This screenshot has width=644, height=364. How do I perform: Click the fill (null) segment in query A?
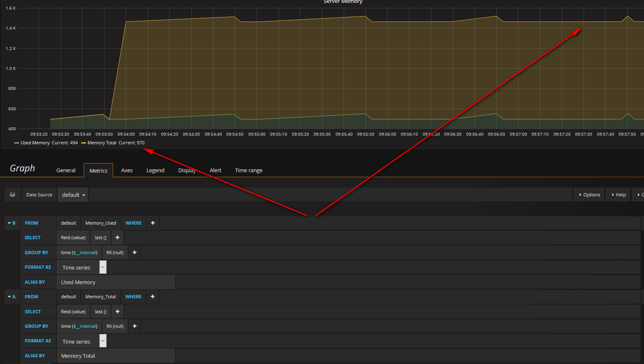pos(115,326)
